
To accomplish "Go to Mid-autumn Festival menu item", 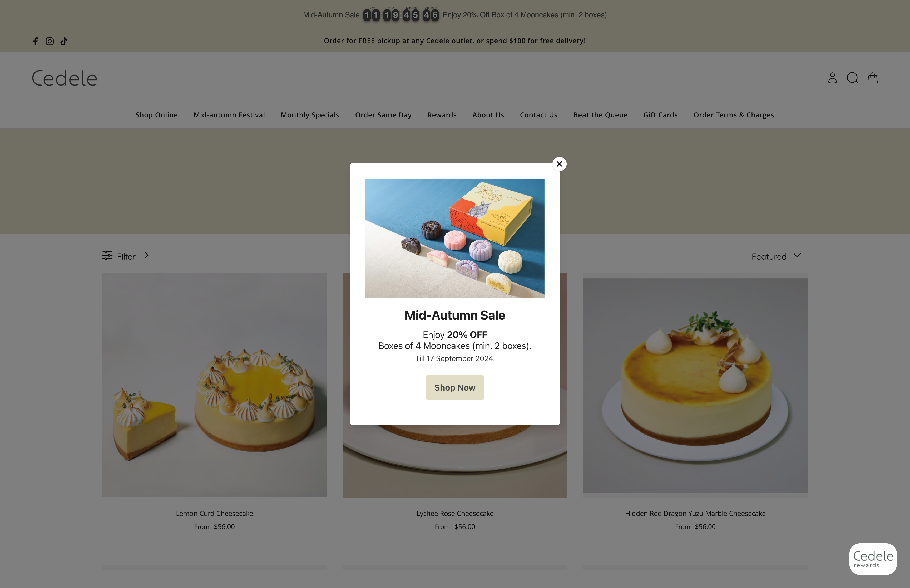I will point(229,115).
